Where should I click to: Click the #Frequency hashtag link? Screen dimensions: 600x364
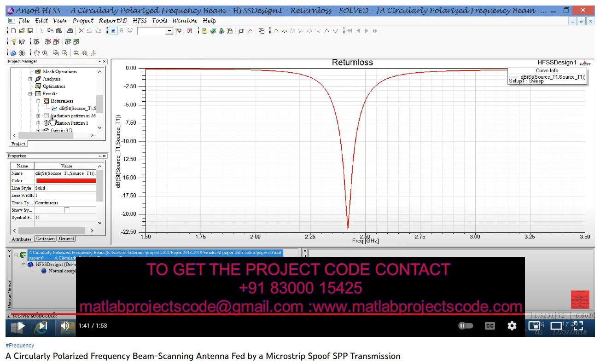pos(20,346)
